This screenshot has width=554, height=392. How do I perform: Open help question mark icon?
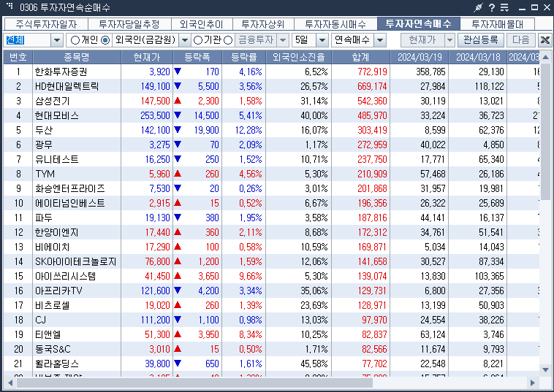pos(492,7)
